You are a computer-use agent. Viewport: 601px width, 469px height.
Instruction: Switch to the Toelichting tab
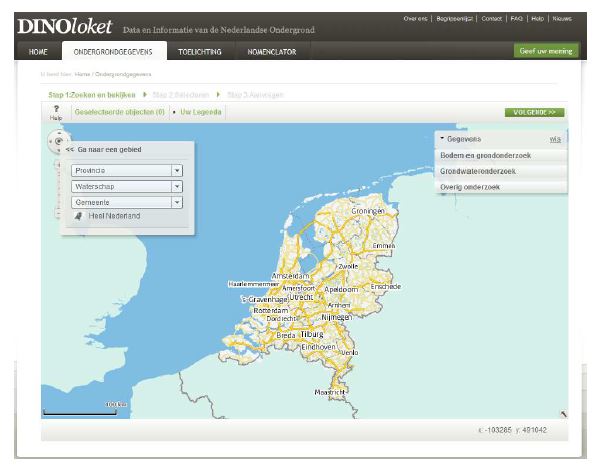(198, 51)
